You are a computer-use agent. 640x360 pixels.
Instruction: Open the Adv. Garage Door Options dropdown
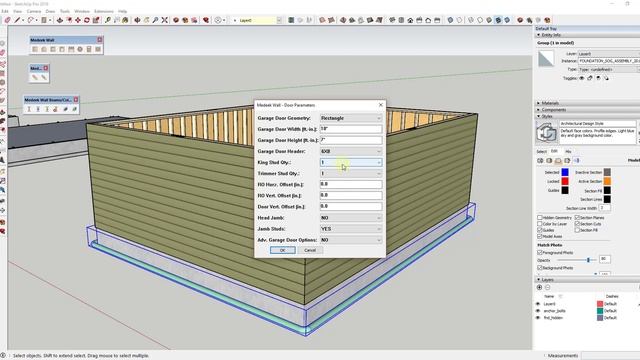(x=351, y=240)
